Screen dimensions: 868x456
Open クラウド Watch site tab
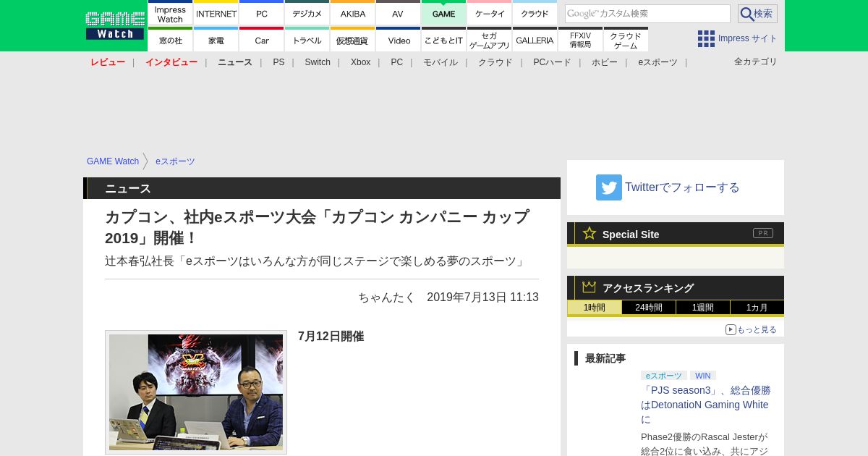[535, 13]
